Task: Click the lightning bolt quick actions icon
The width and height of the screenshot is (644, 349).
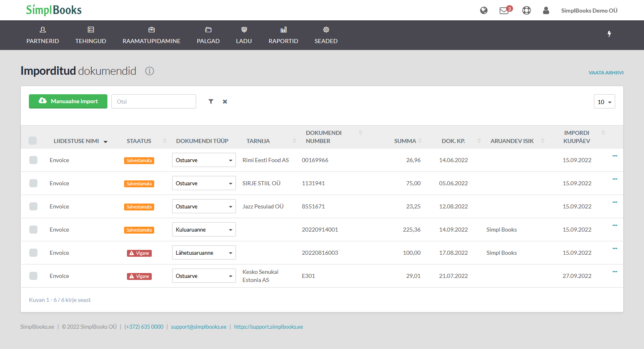Action: coord(609,34)
